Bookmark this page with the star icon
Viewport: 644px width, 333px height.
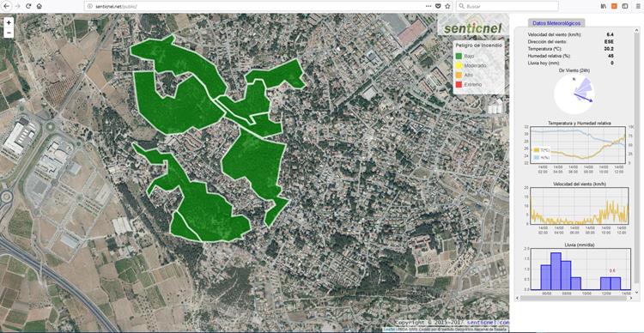[x=447, y=6]
